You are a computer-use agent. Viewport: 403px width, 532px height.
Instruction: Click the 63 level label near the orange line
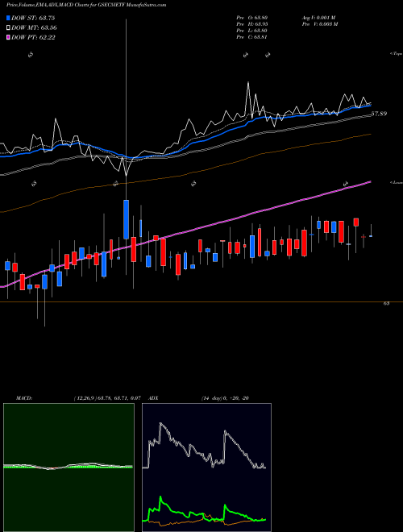[x=386, y=304]
